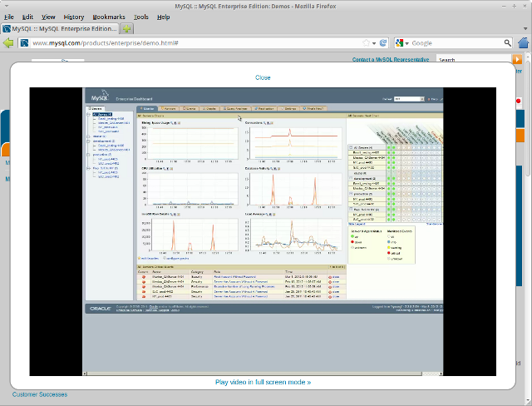Switch to the Monitor tab in dashboard
This screenshot has height=406, width=532.
point(146,109)
